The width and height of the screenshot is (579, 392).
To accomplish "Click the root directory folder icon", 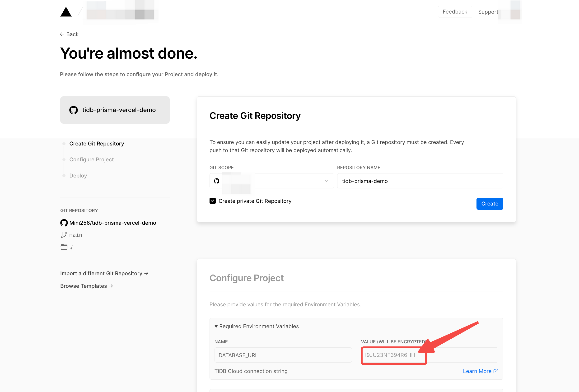I will tap(64, 247).
